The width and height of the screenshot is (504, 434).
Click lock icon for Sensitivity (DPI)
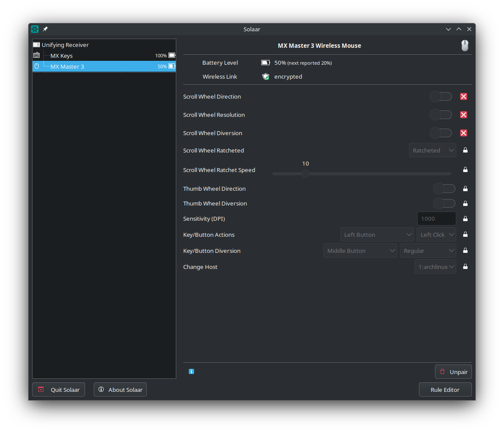pos(465,219)
